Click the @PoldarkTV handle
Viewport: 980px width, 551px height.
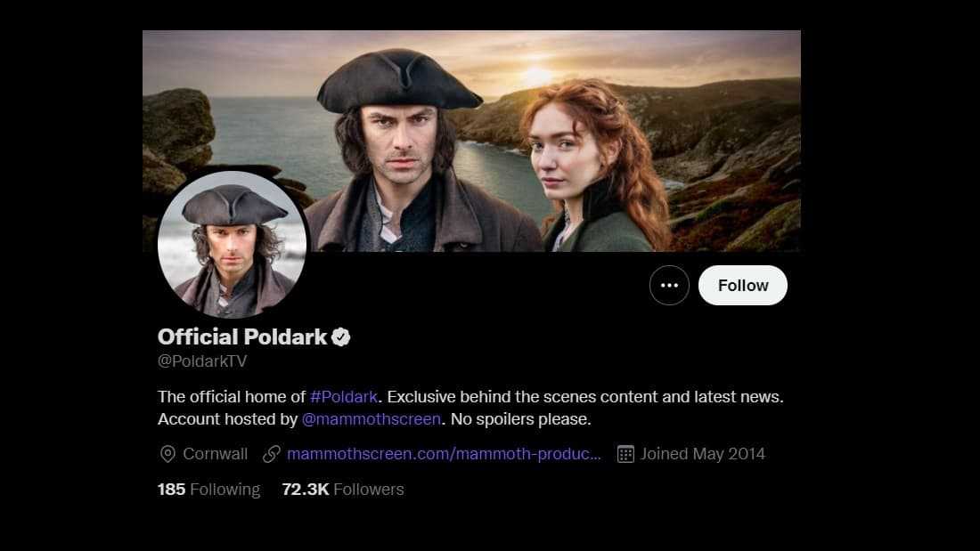point(202,361)
